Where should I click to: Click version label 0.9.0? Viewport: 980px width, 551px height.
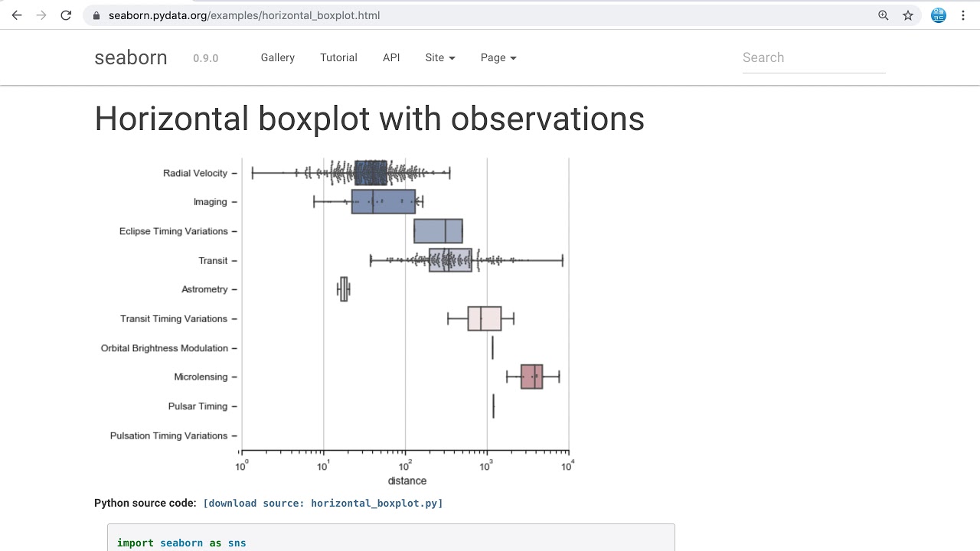[x=206, y=58]
